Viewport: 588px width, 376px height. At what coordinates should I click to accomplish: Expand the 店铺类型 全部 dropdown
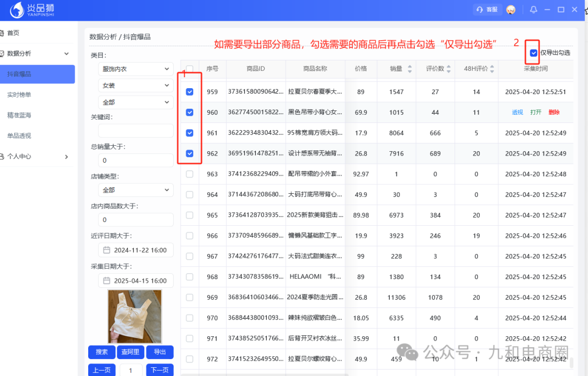[x=135, y=189]
